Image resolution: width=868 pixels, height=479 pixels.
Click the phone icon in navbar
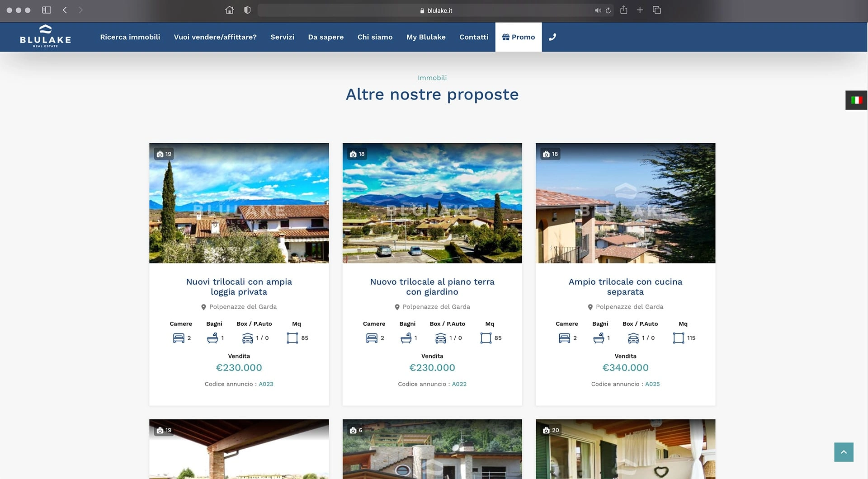click(x=552, y=37)
